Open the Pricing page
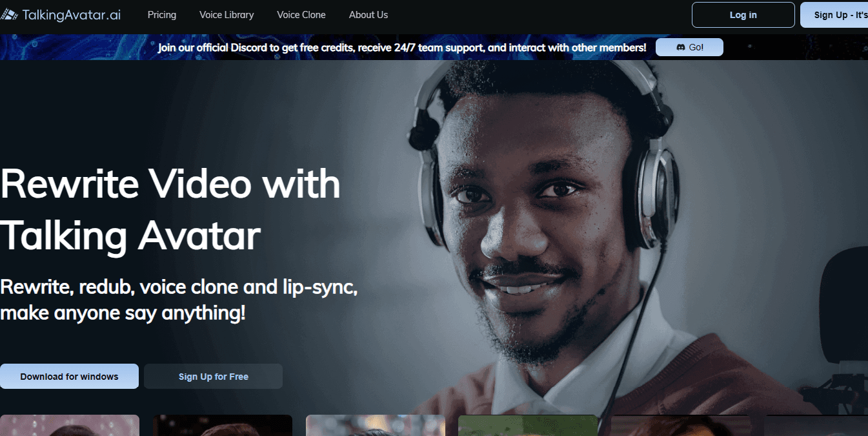 (x=161, y=15)
